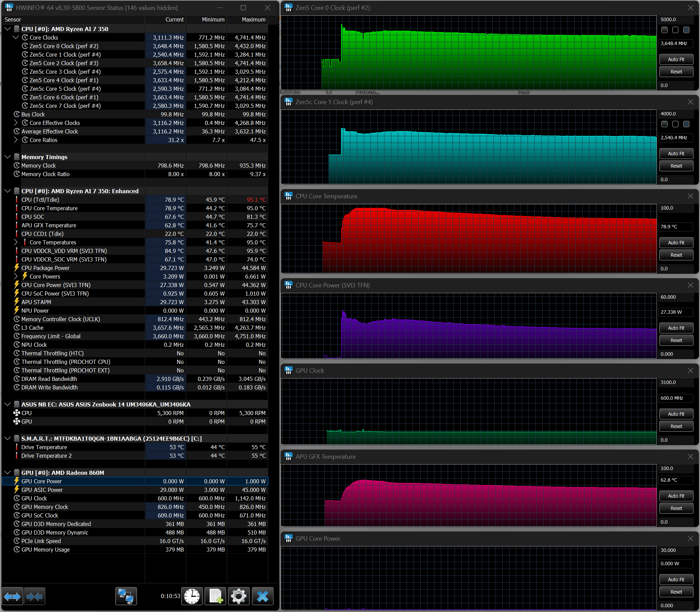The height and width of the screenshot is (612, 700).
Task: Click the 5000.0 max field in Core 0 graph
Action: click(675, 20)
